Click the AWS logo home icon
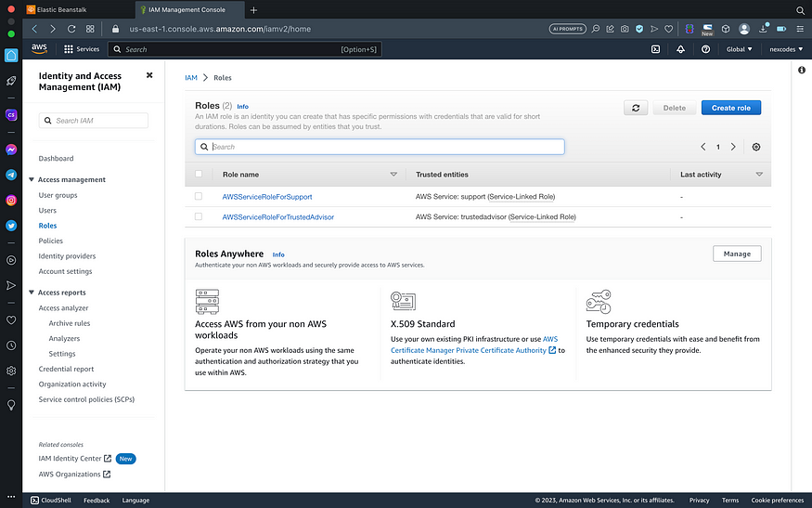Image resolution: width=812 pixels, height=508 pixels. (39, 48)
